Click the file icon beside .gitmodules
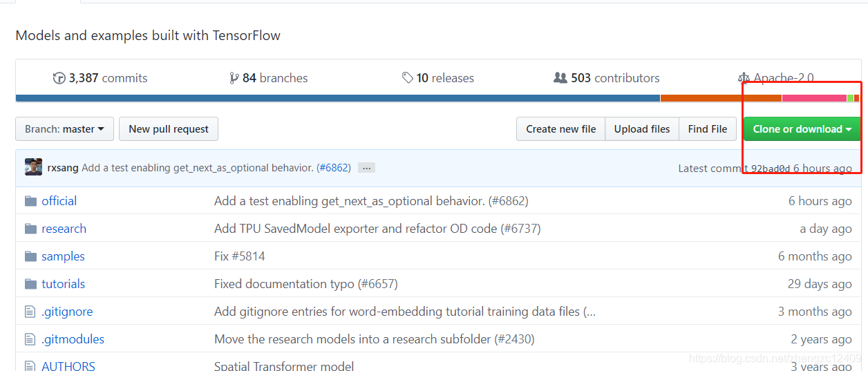868x371 pixels. pyautogui.click(x=30, y=339)
